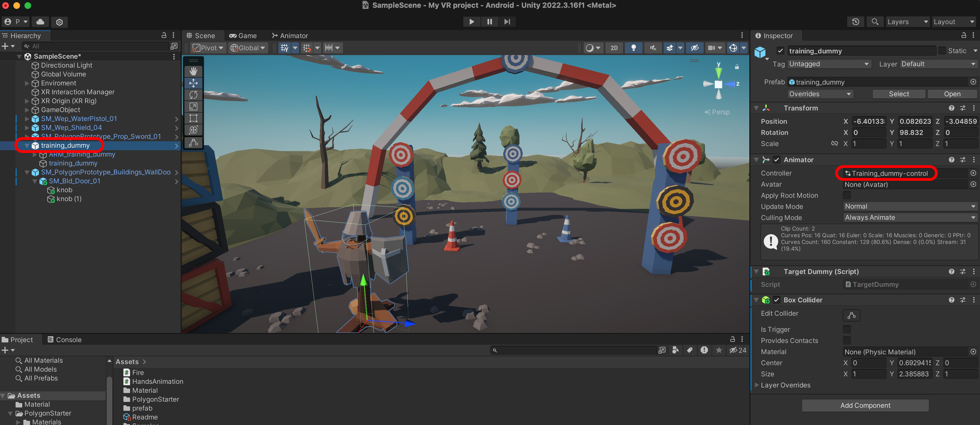Select the Hand view tool
The width and height of the screenshot is (980, 425).
coord(193,71)
